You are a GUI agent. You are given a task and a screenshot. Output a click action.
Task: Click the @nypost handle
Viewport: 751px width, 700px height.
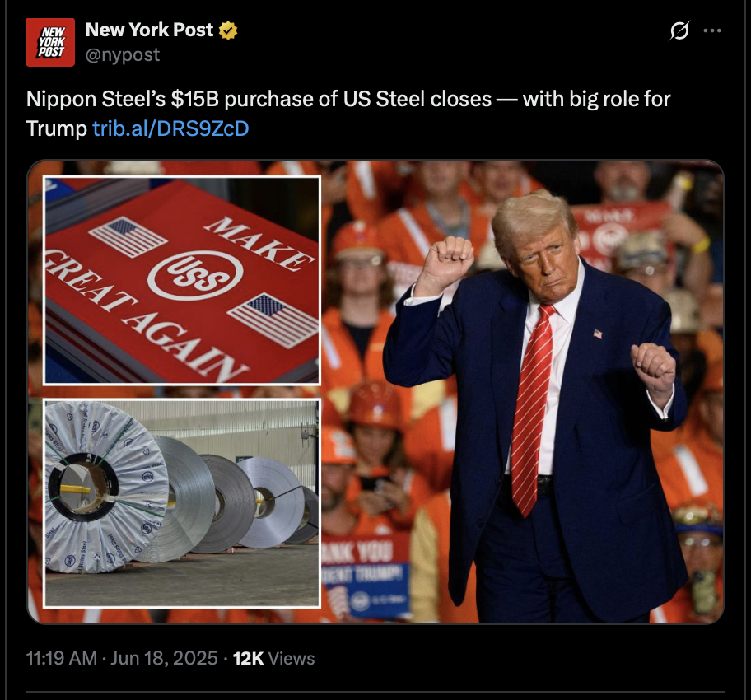click(123, 54)
